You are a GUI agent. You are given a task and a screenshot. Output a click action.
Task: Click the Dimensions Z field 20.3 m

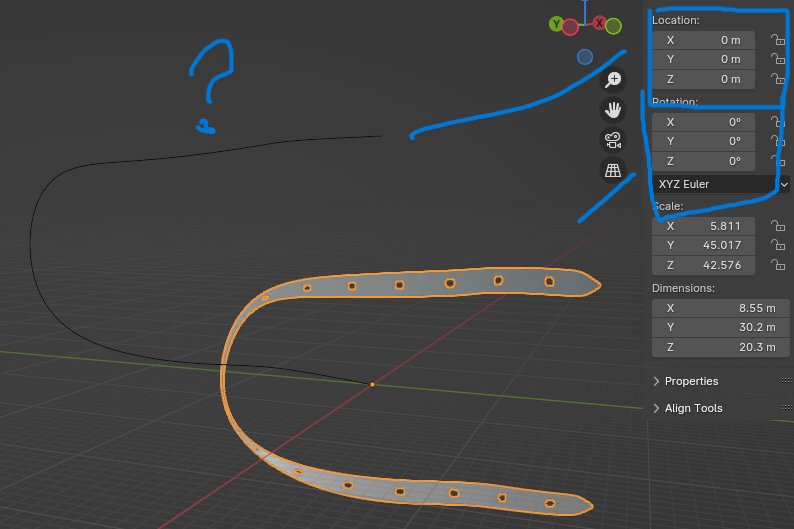pos(721,347)
